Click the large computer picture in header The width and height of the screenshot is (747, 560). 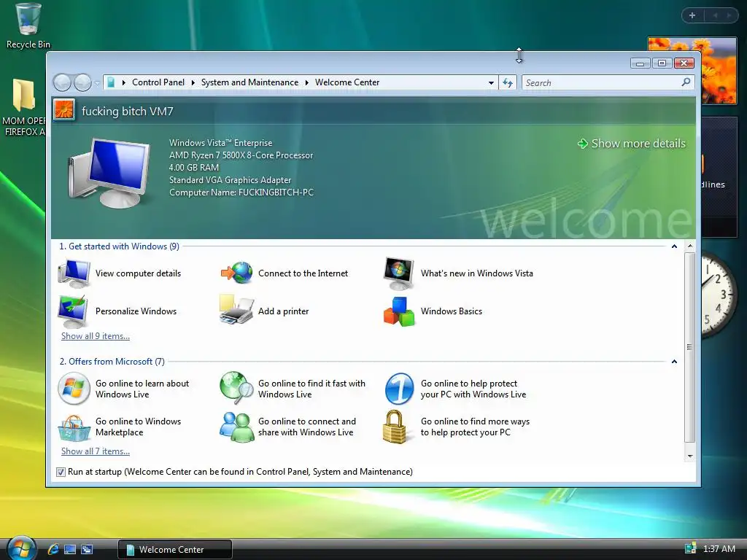click(109, 172)
